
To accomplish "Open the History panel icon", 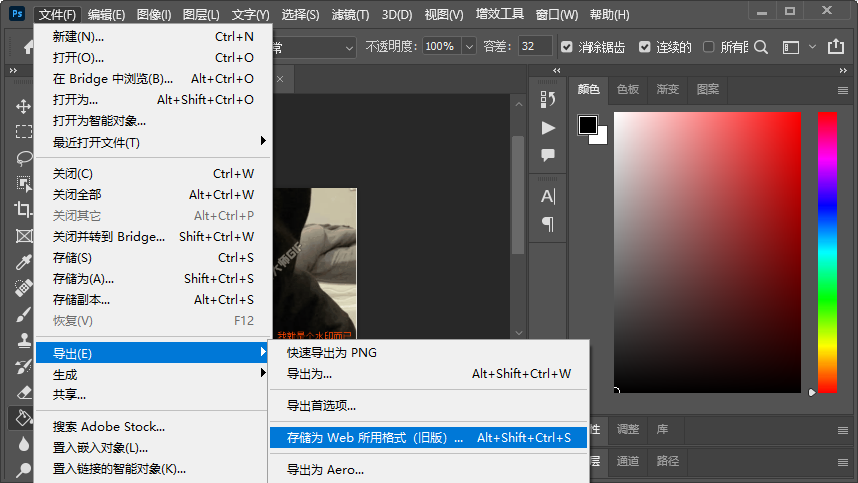I will (548, 99).
